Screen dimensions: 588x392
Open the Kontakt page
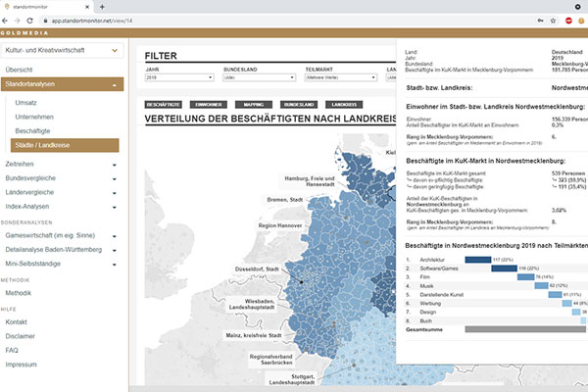point(16,322)
